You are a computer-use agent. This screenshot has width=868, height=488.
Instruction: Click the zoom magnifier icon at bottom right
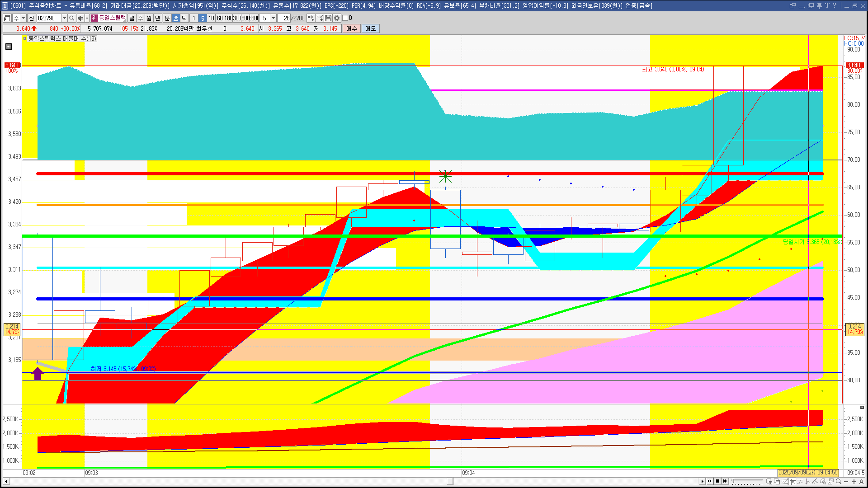(839, 482)
